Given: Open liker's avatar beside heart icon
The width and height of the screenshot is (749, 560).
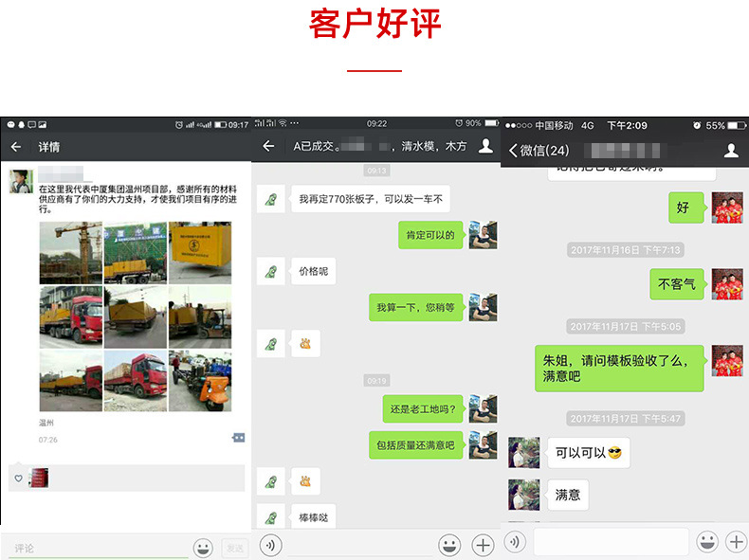Looking at the screenshot, I should point(39,478).
